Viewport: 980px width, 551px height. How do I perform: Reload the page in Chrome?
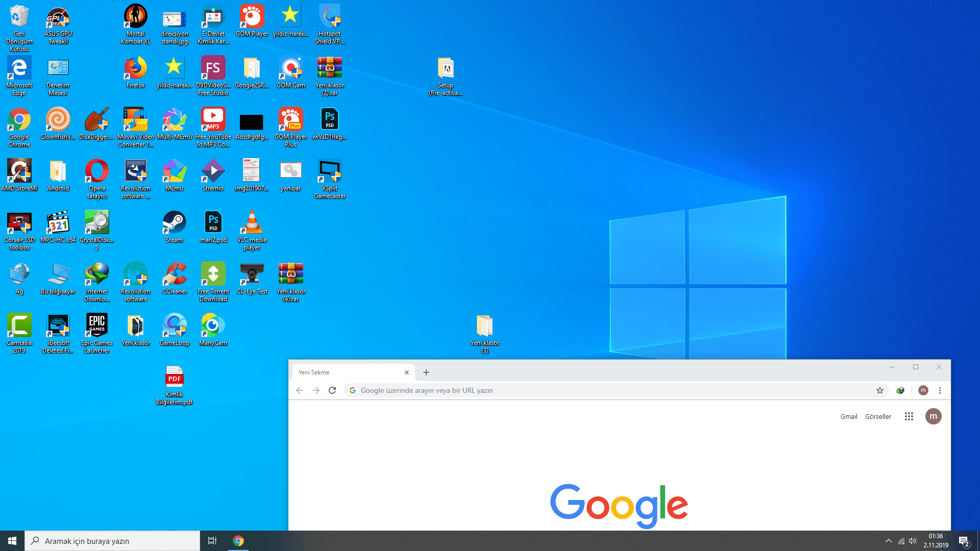point(332,390)
